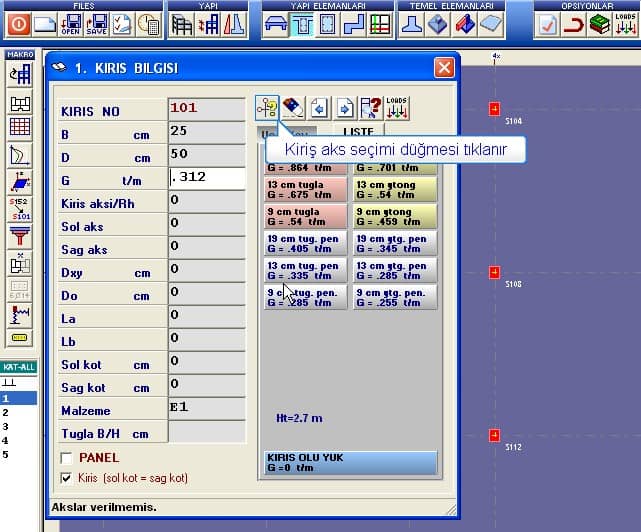Go to next beam with right arrow
The width and height of the screenshot is (641, 532).
click(x=344, y=108)
